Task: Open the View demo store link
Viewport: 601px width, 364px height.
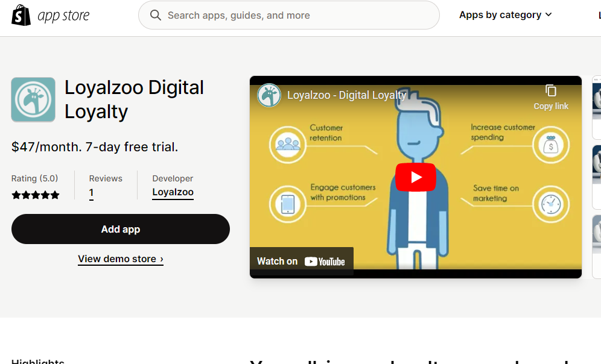Action: pos(121,259)
